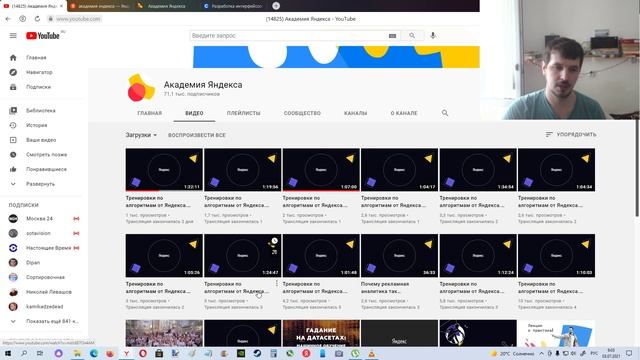Switch to the ГЛАВНАЯ channel tab
640x360 pixels.
click(x=150, y=113)
